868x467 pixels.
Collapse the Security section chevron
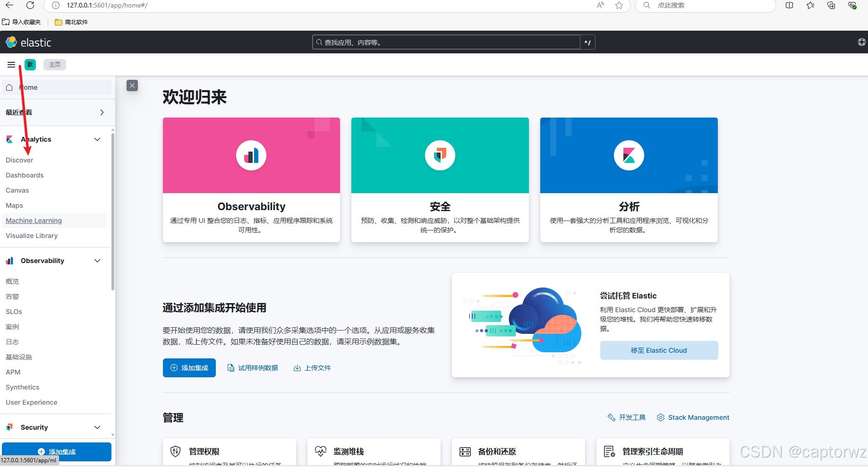(97, 427)
